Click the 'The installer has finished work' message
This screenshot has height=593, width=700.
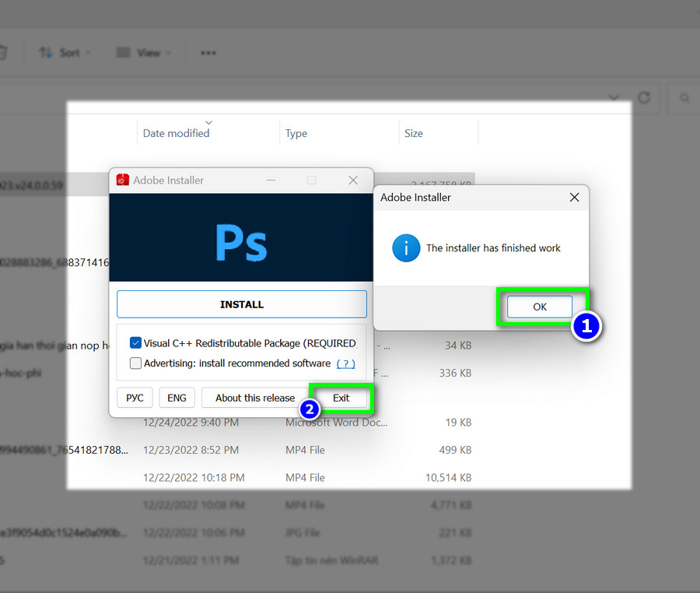pos(493,247)
